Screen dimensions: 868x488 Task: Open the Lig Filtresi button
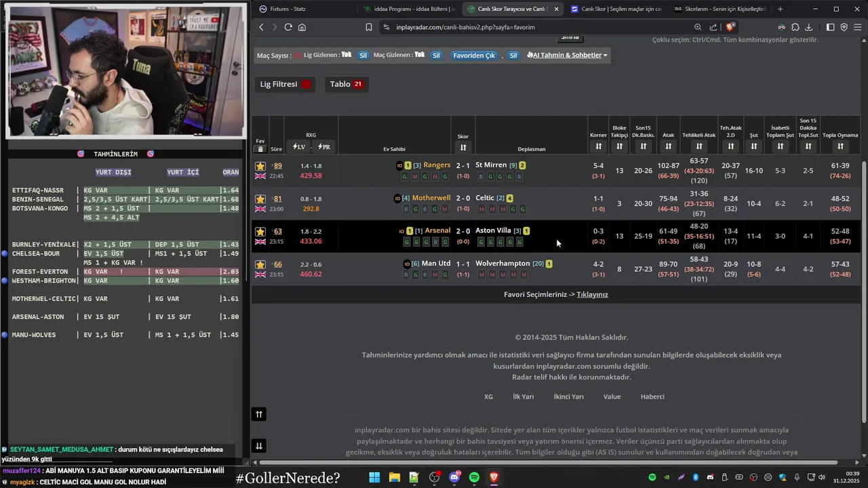[285, 84]
